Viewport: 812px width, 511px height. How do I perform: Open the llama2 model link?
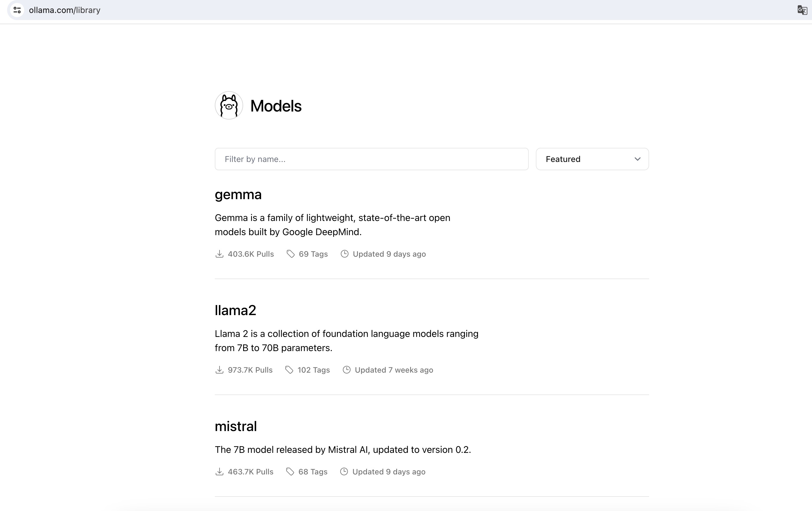click(x=235, y=310)
